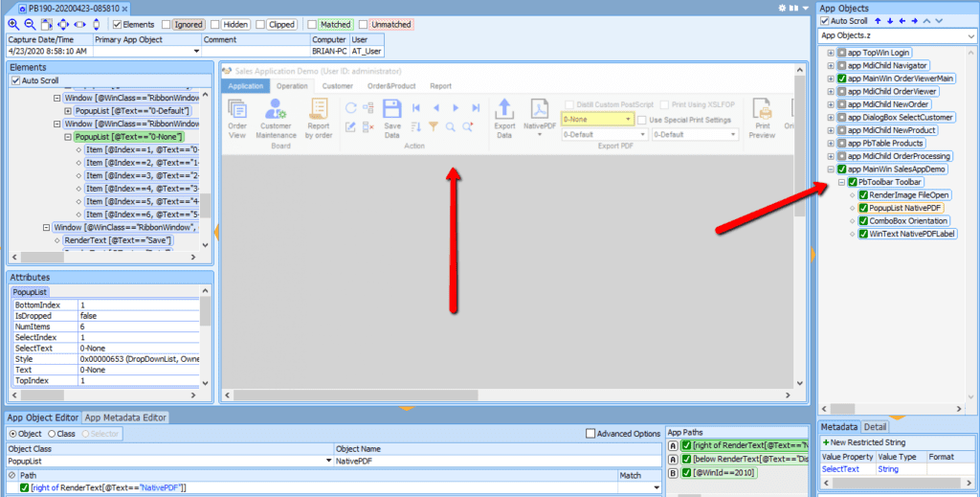Open the Customer Maintenance icon
The height and width of the screenshot is (497, 980).
(275, 109)
